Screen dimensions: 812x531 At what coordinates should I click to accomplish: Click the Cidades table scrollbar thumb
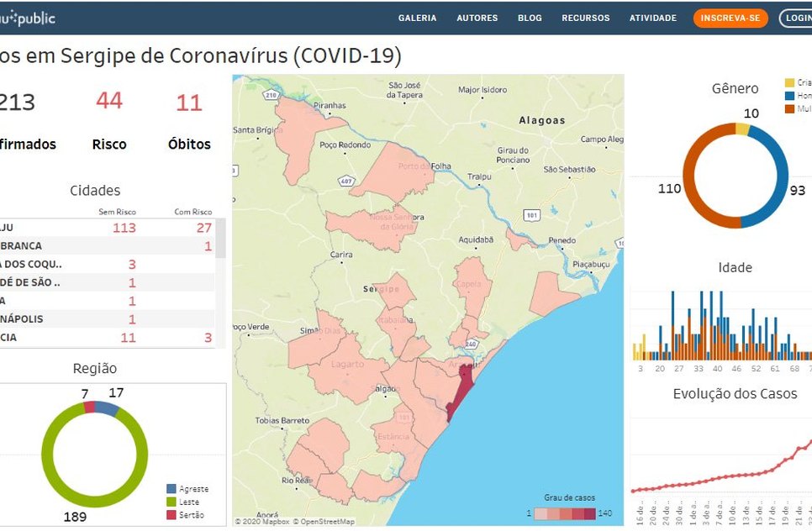[x=220, y=238]
